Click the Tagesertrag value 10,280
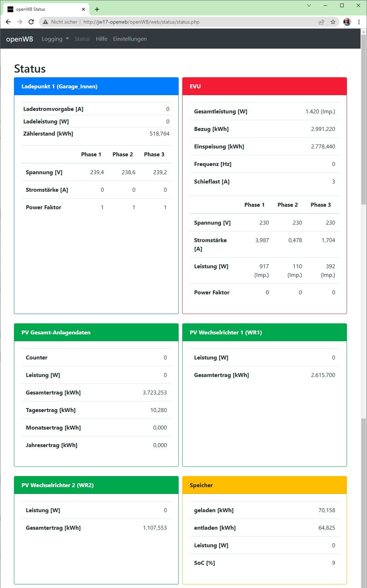Image resolution: width=367 pixels, height=588 pixels. pyautogui.click(x=159, y=410)
